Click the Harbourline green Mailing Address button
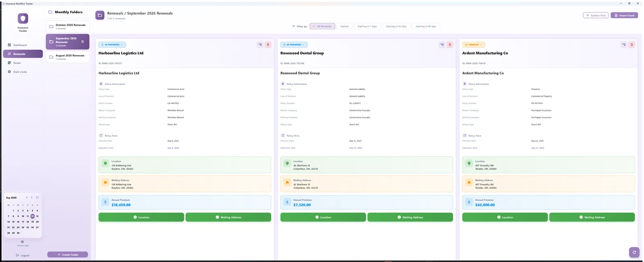The width and height of the screenshot is (644, 262). (x=228, y=217)
